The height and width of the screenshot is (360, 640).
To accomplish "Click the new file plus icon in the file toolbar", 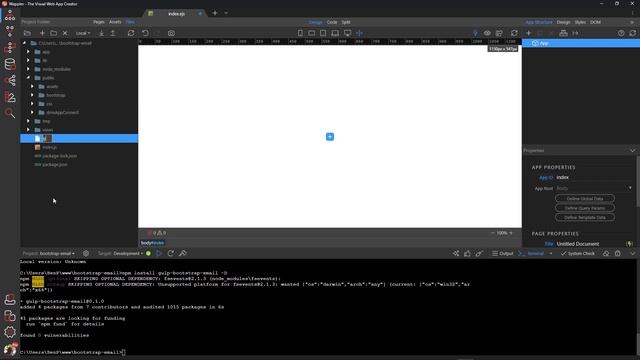I will coord(42,33).
